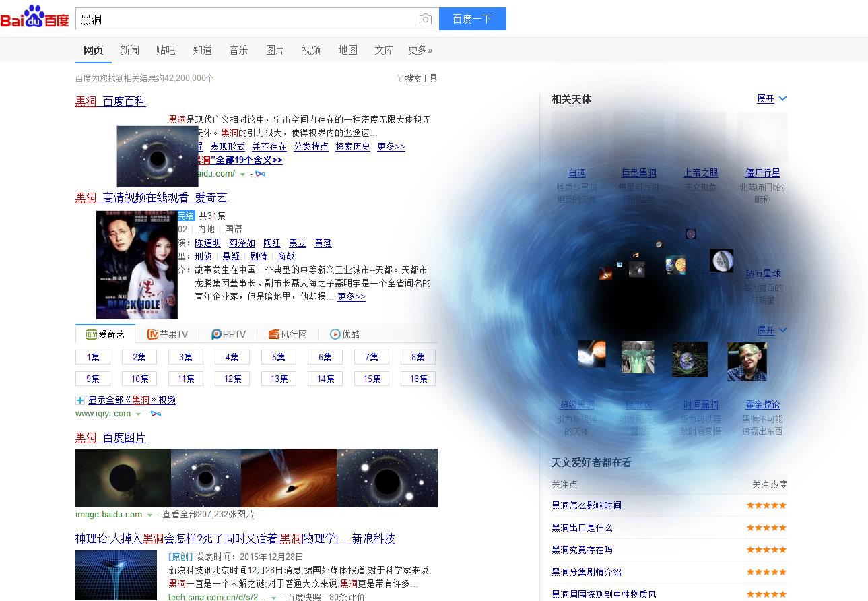Play episode 1集

click(93, 357)
